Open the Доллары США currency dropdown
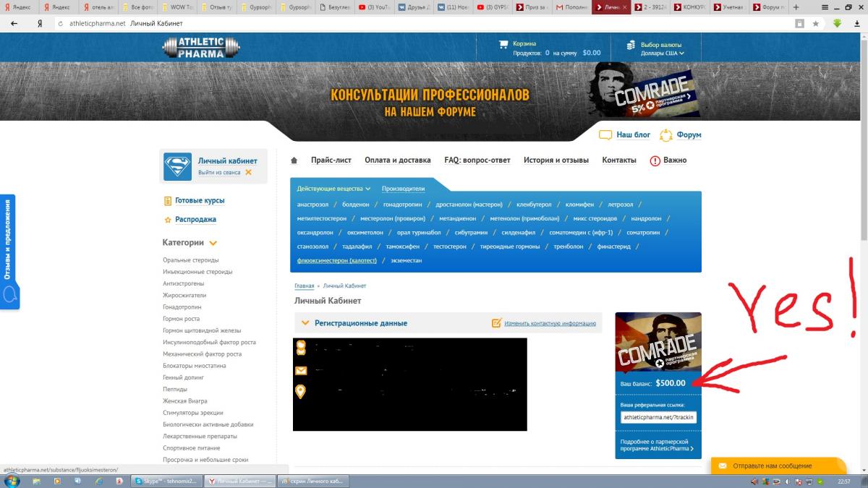868x488 pixels. pos(661,53)
